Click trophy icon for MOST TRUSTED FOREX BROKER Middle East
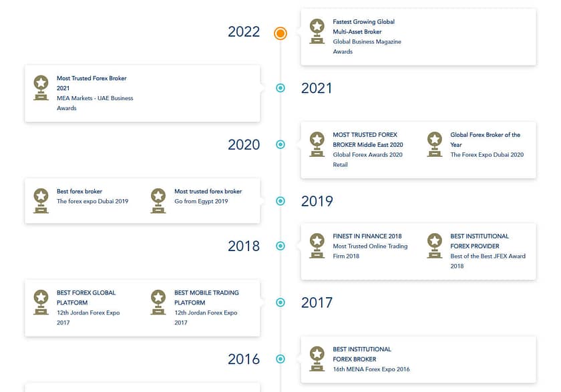The width and height of the screenshot is (561, 392). pos(317,144)
